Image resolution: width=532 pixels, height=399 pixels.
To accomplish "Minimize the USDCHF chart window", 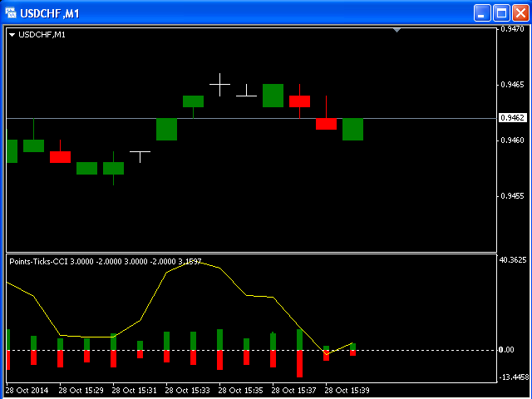I will (x=482, y=12).
